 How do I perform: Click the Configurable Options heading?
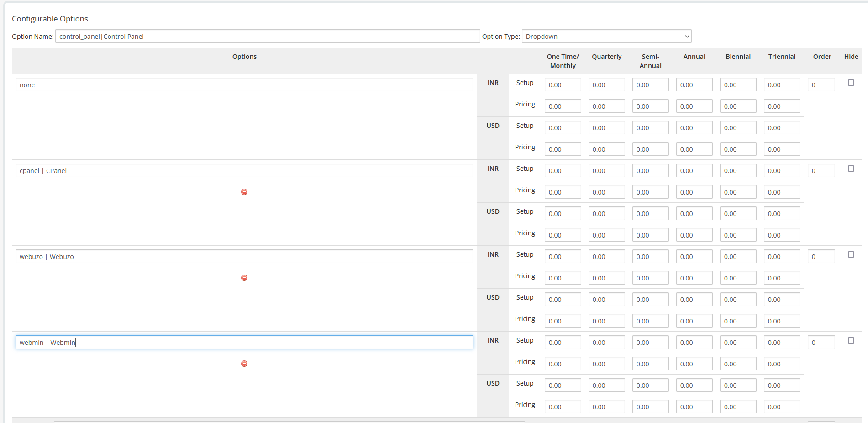coord(50,19)
